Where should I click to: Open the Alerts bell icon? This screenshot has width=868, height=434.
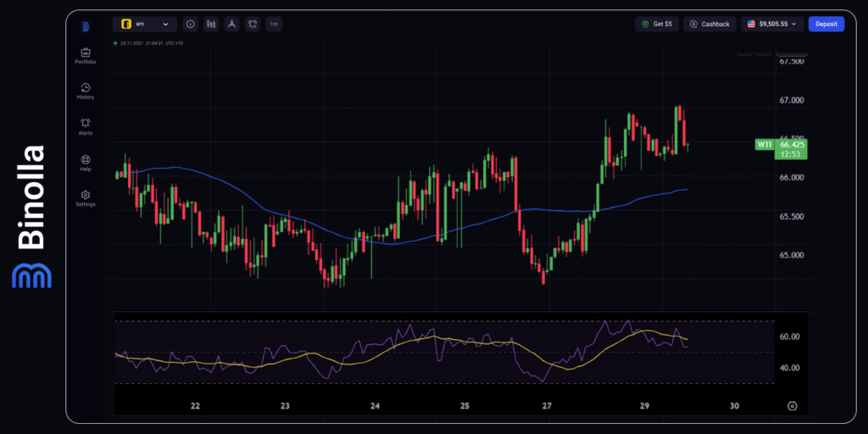pos(86,126)
